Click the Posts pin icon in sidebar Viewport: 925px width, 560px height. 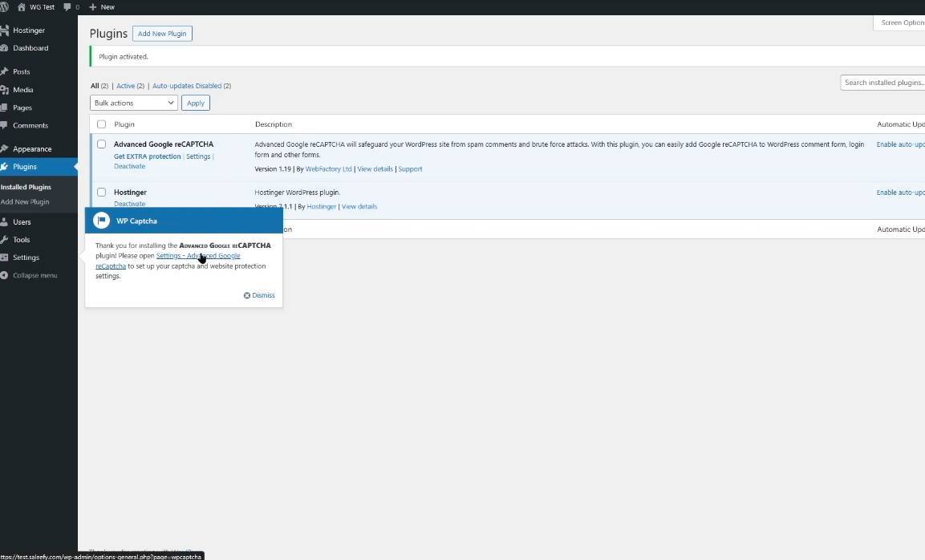coord(5,71)
